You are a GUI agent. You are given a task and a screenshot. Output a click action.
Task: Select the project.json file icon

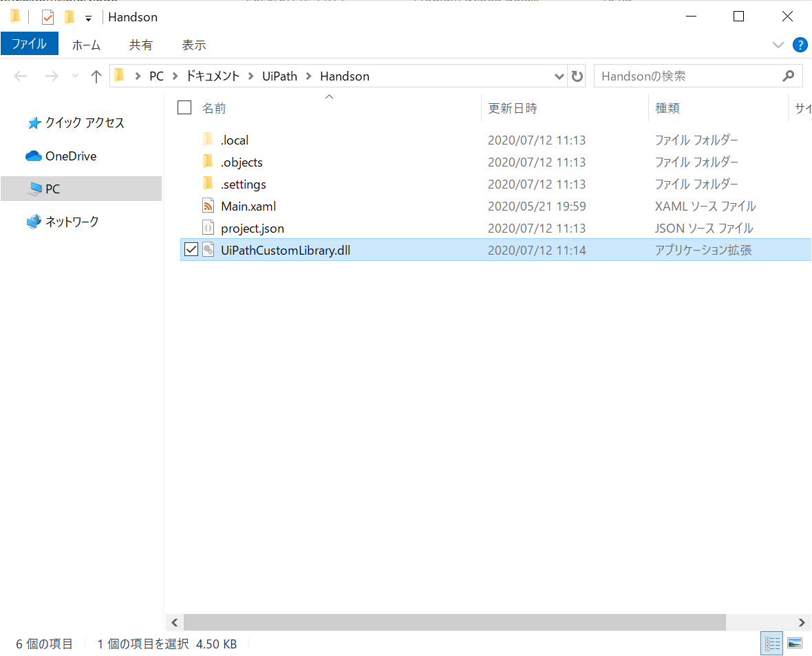pyautogui.click(x=209, y=228)
